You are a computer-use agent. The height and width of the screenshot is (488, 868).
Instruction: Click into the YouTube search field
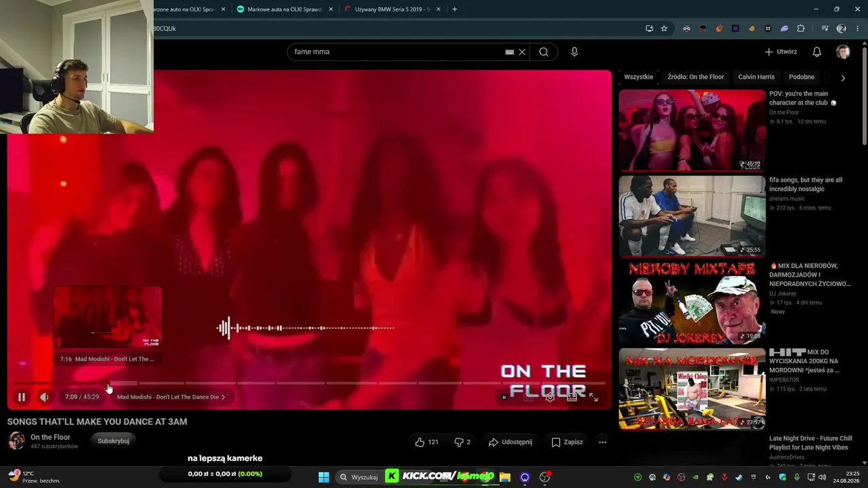pos(397,52)
